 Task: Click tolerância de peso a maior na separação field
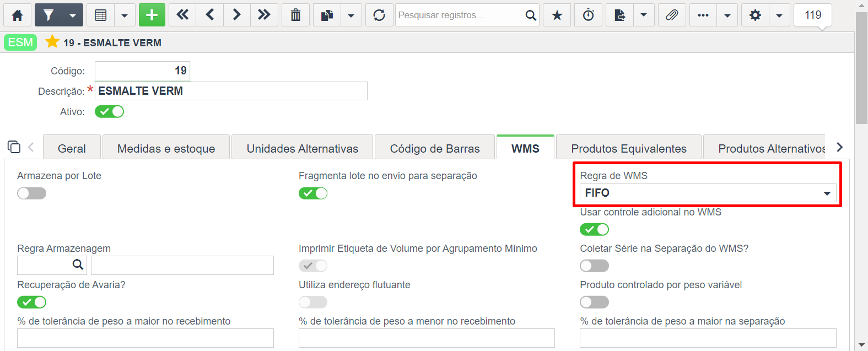tap(708, 338)
